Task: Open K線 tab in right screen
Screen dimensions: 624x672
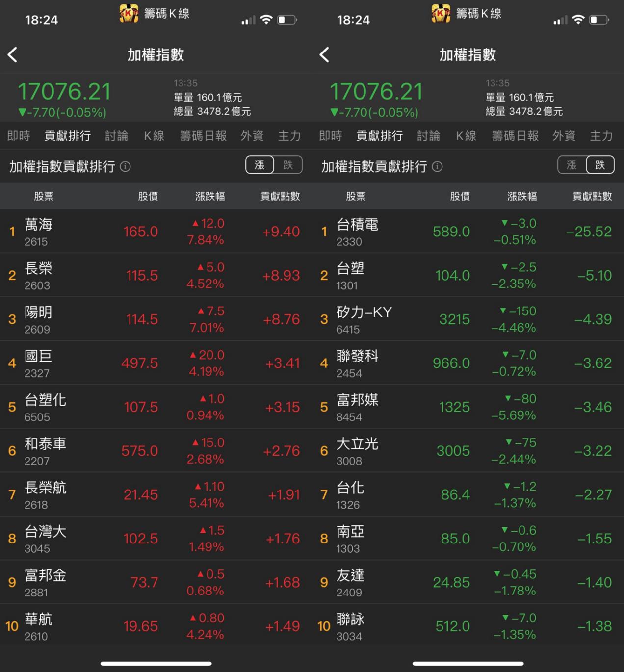Action: click(x=466, y=136)
